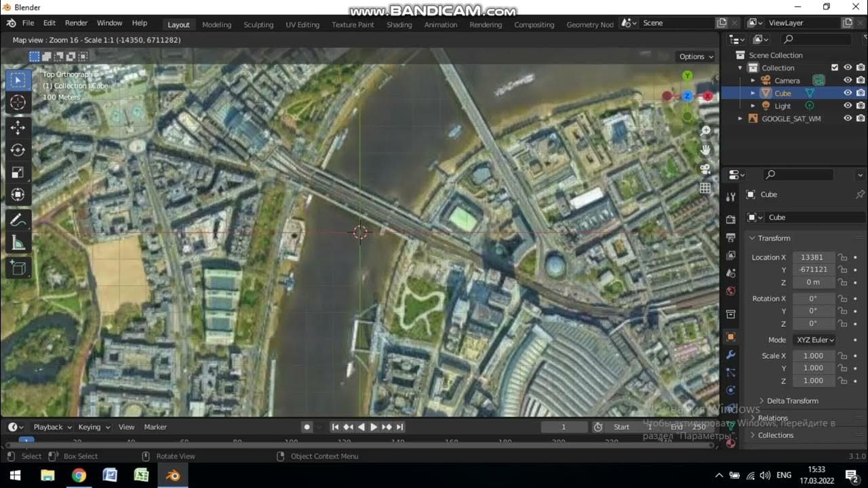Open Particle properties tab
Viewport: 868px width, 488px height.
[730, 372]
